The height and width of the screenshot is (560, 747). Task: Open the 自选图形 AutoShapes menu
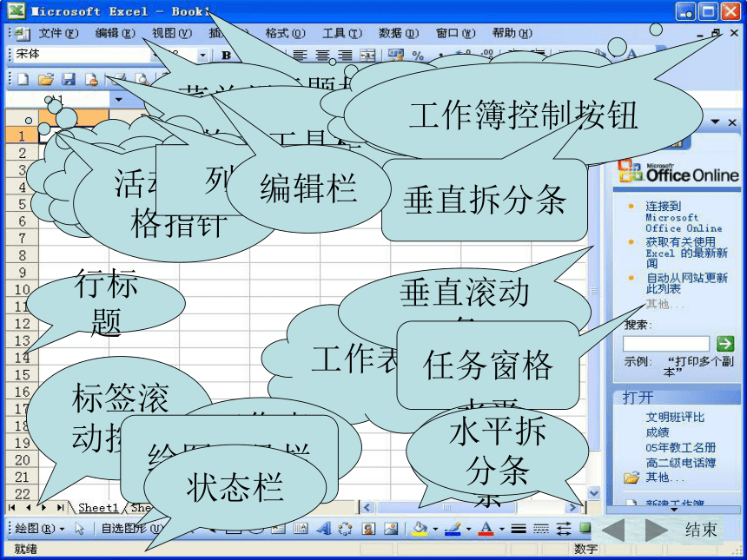(132, 529)
